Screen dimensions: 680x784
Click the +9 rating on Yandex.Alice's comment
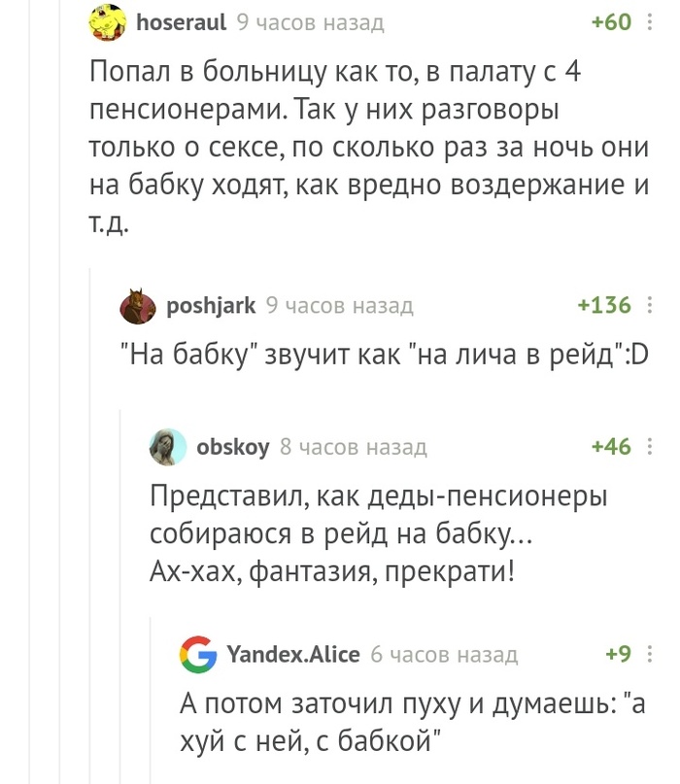tap(618, 655)
